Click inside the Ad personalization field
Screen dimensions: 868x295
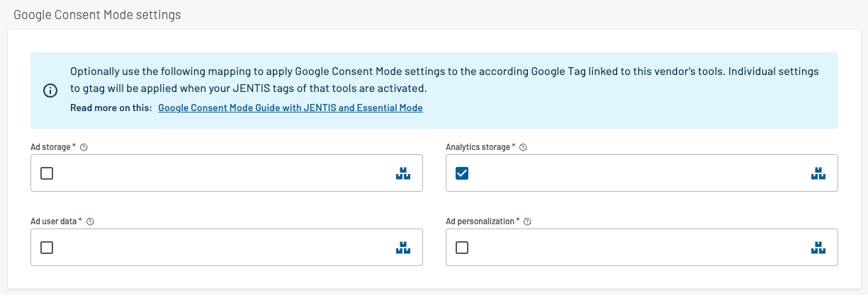(642, 248)
